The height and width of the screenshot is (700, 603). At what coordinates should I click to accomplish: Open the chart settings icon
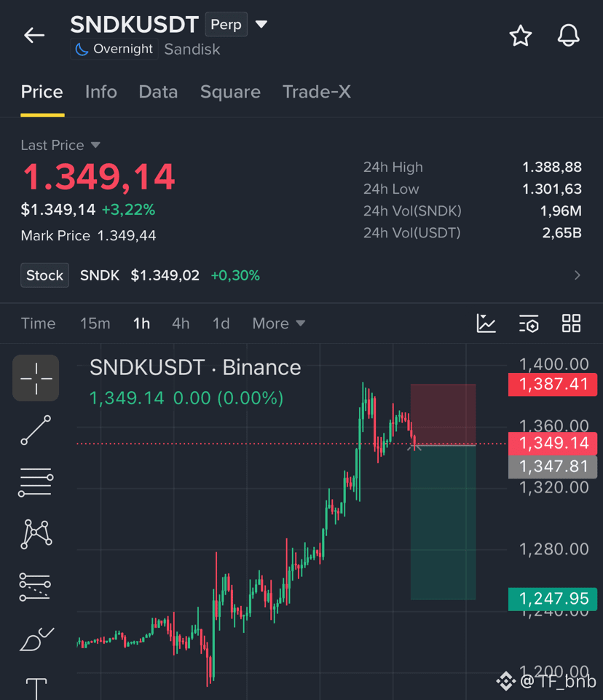pos(529,323)
